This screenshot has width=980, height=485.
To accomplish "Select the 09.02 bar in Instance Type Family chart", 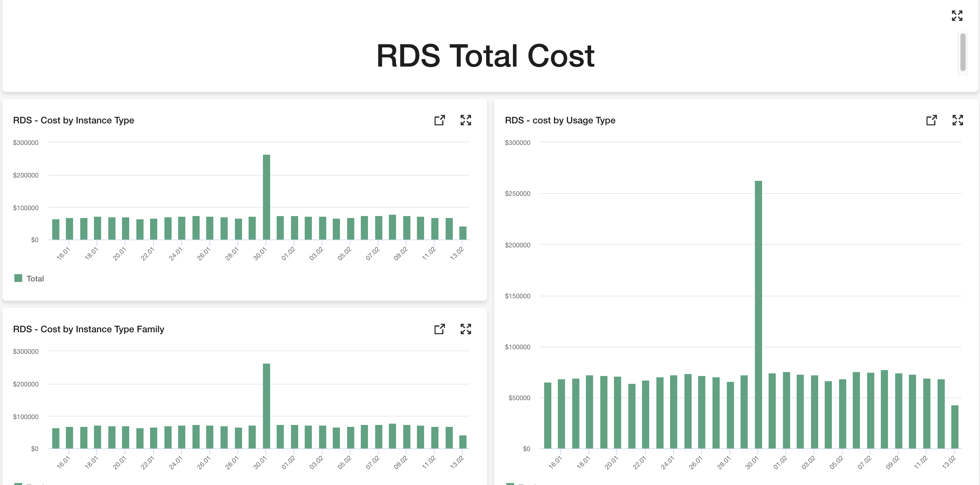I will (x=406, y=436).
